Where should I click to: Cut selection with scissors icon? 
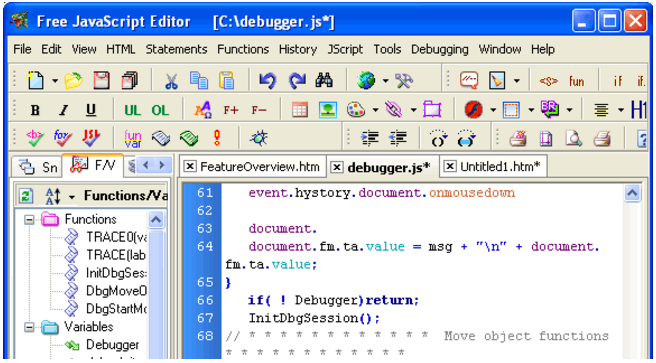tap(171, 81)
